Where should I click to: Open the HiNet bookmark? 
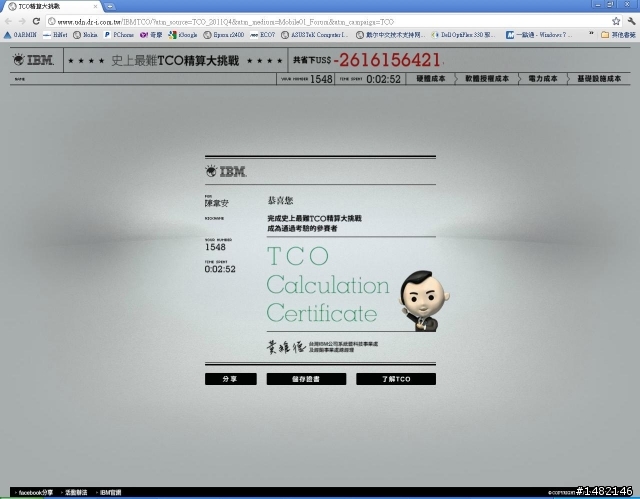(x=56, y=35)
